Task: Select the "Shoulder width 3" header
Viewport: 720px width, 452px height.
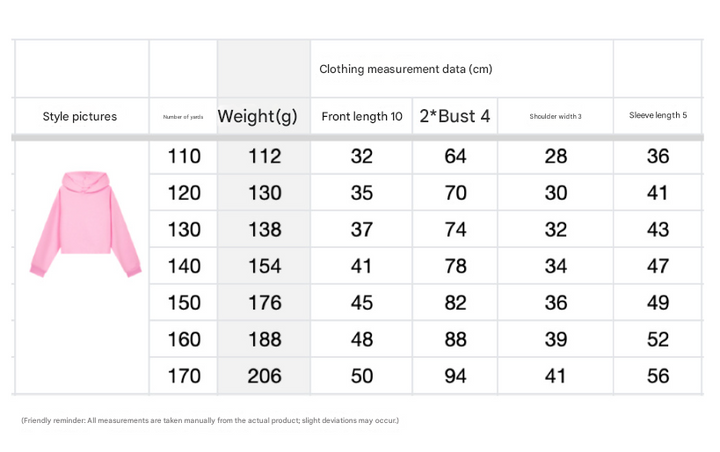Action: (555, 117)
